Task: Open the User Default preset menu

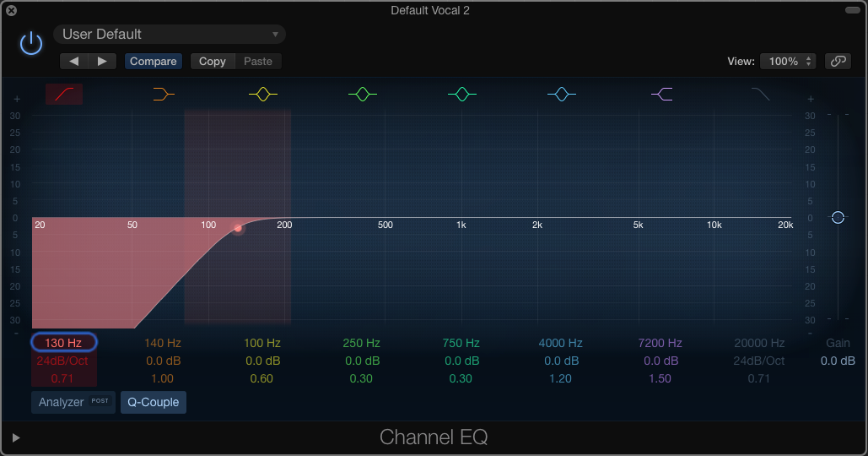Action: [170, 35]
